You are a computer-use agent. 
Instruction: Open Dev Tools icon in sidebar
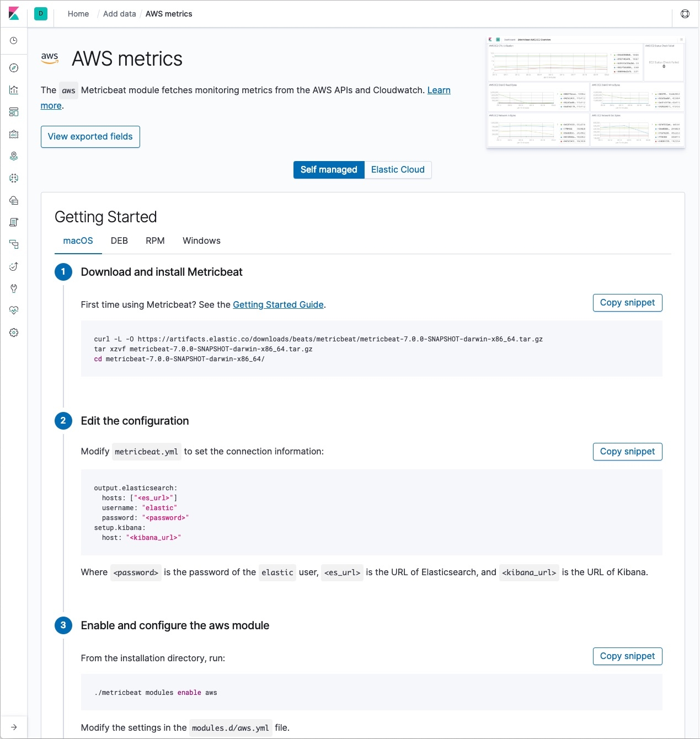[14, 288]
